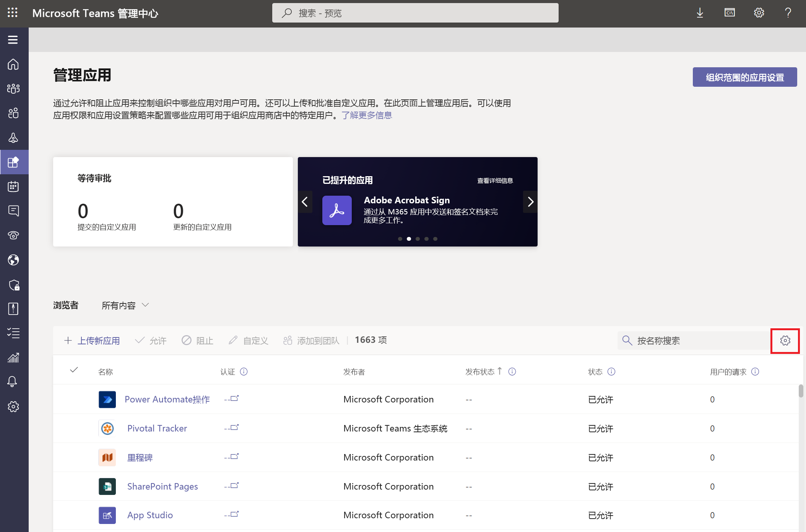Click the info icon next to 发布状态
806x532 pixels.
(512, 371)
